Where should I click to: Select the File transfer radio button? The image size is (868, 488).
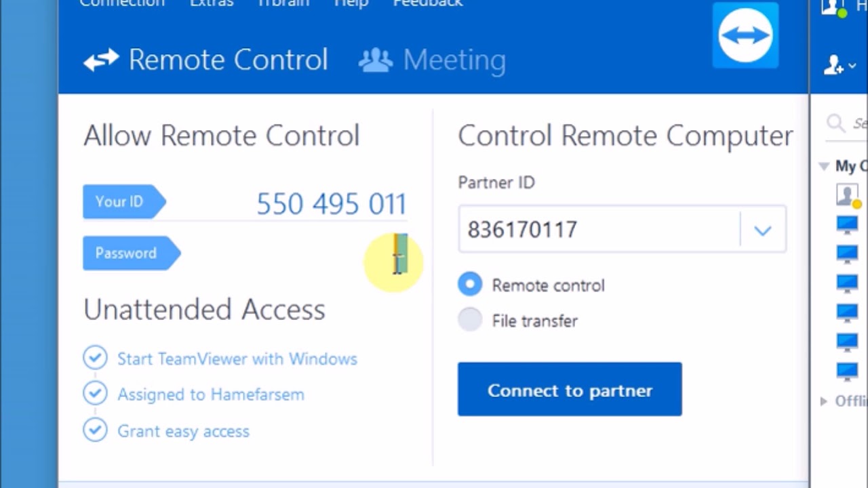[470, 320]
